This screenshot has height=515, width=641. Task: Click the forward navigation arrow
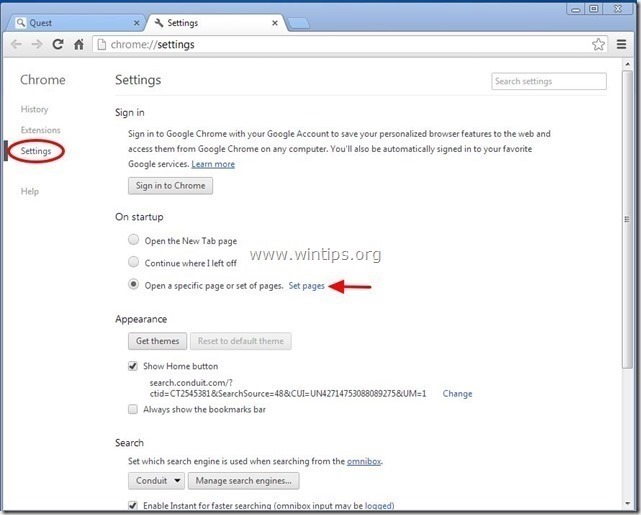(37, 44)
